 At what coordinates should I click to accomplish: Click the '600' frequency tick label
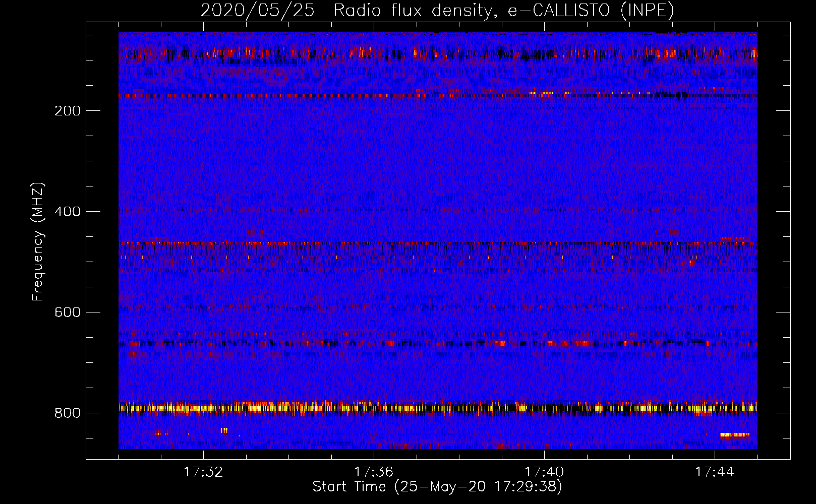[68, 312]
